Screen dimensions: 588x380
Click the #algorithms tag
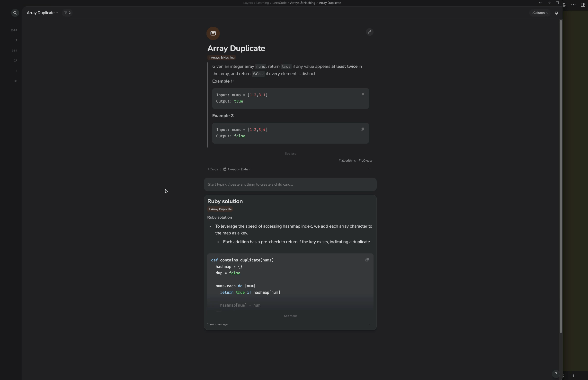[347, 161]
